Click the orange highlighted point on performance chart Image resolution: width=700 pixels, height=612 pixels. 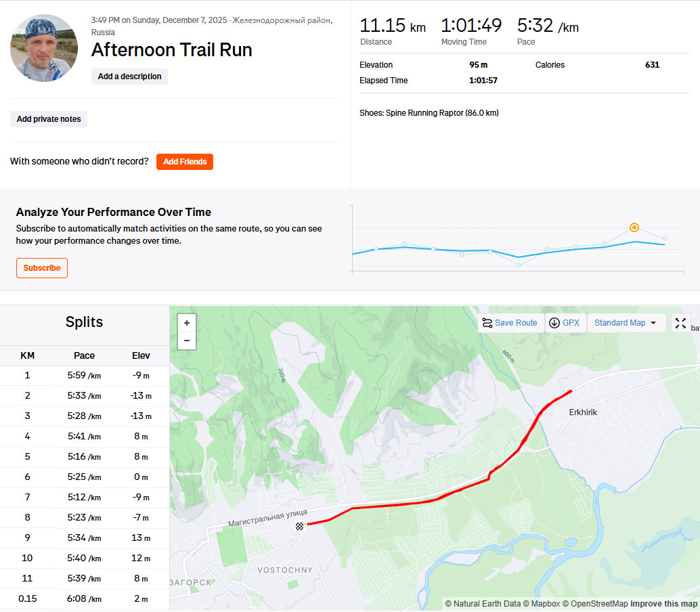point(634,227)
